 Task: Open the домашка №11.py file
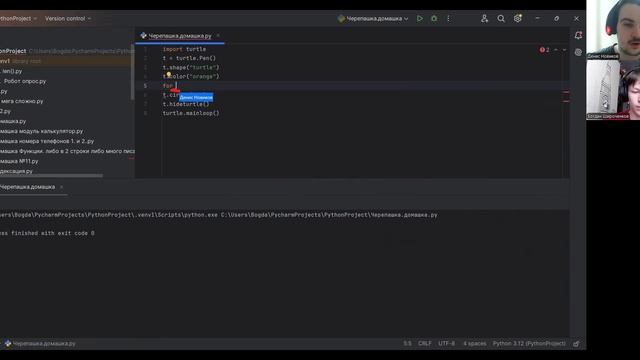tap(19, 161)
